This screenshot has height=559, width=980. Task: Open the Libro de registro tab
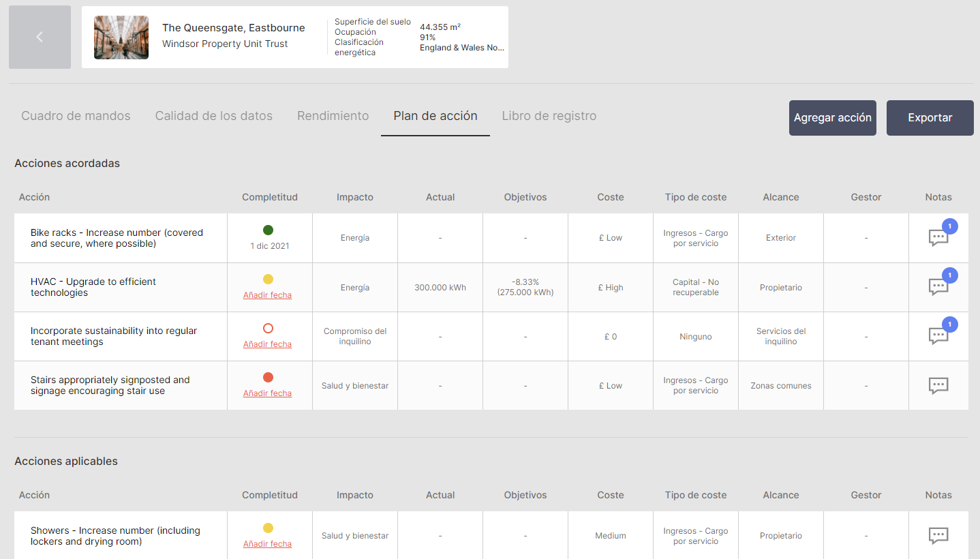point(549,116)
